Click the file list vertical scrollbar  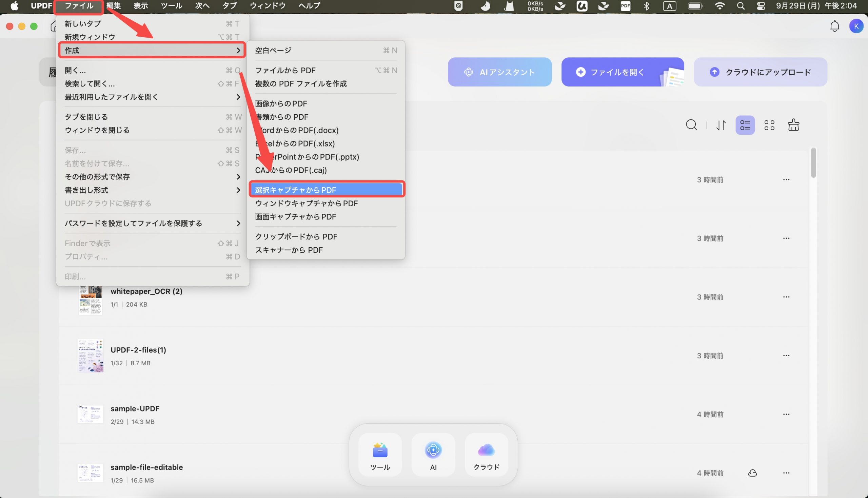click(x=813, y=163)
